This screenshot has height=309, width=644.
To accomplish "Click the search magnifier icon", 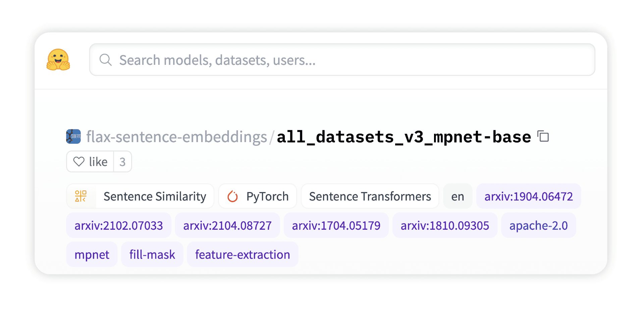I will pyautogui.click(x=105, y=60).
